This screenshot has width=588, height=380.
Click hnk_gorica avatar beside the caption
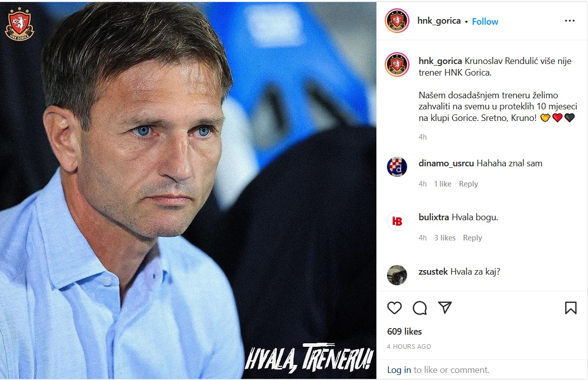point(397,65)
